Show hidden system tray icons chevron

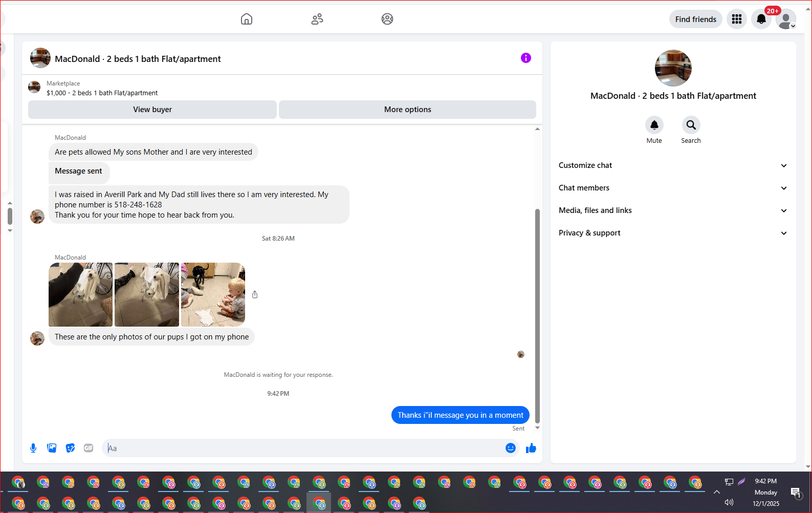pyautogui.click(x=717, y=492)
